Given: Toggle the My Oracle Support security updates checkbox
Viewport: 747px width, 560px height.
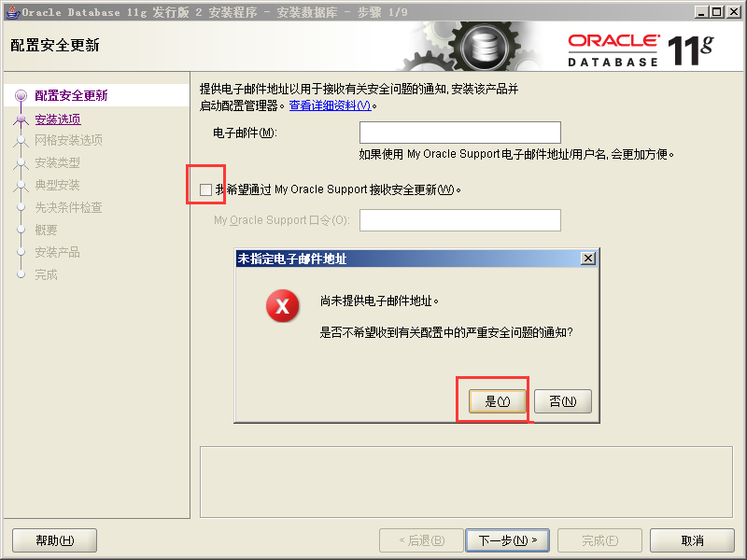Looking at the screenshot, I should tap(205, 189).
